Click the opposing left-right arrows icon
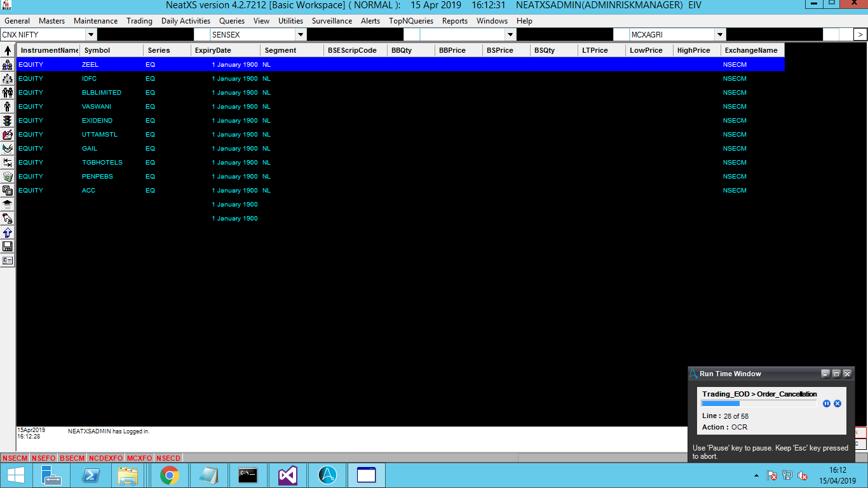The image size is (868, 488). tap(8, 163)
